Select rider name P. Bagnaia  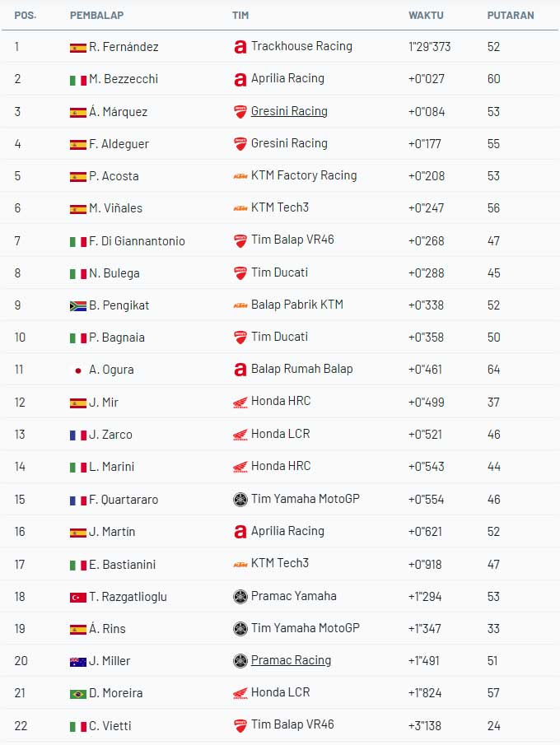(118, 338)
